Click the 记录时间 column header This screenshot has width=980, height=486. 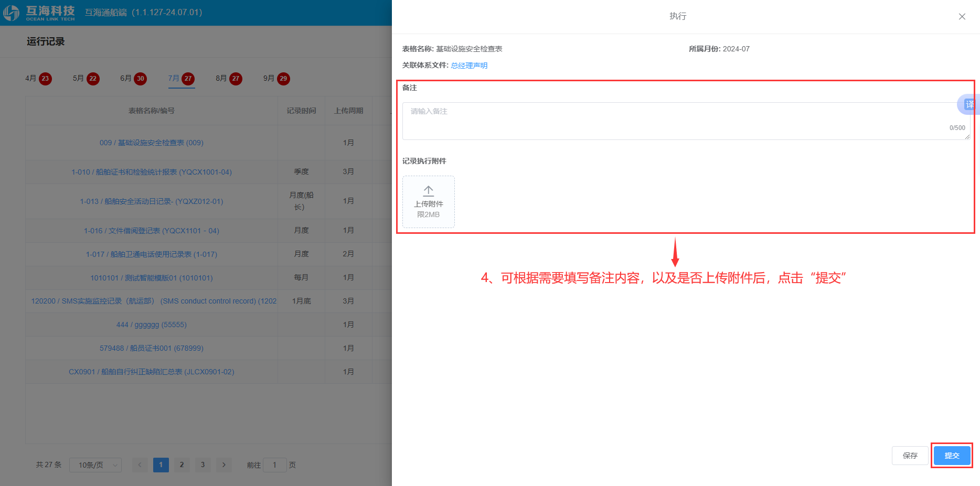(302, 111)
